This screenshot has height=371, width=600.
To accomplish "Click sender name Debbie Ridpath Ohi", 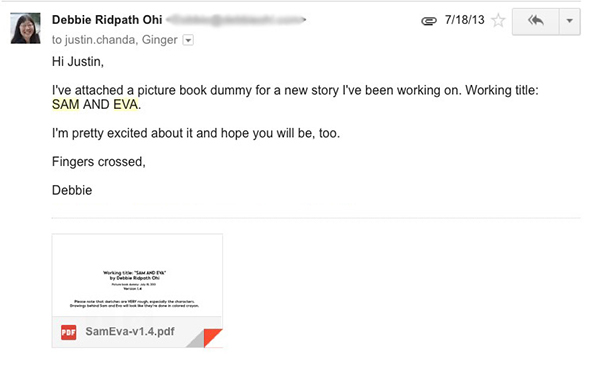I will tap(107, 20).
